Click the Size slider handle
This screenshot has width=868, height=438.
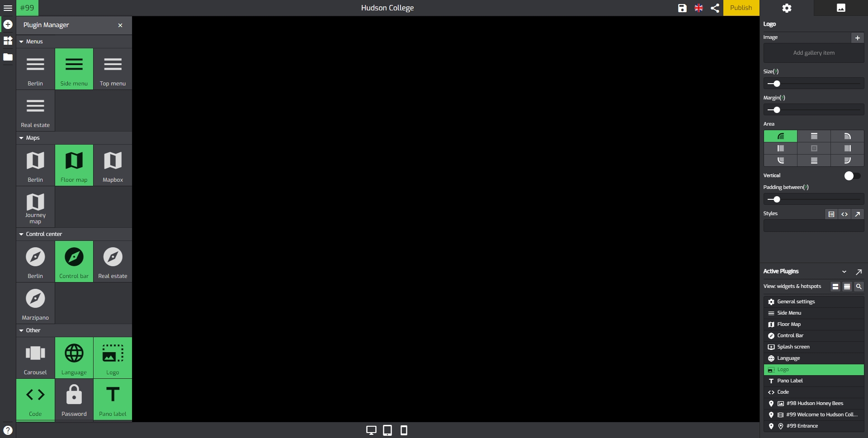[777, 84]
